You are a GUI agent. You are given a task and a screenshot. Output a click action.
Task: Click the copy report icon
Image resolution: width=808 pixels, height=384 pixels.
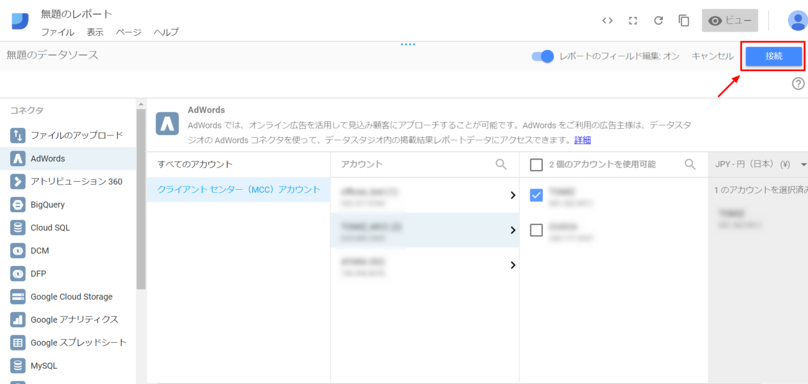point(684,21)
